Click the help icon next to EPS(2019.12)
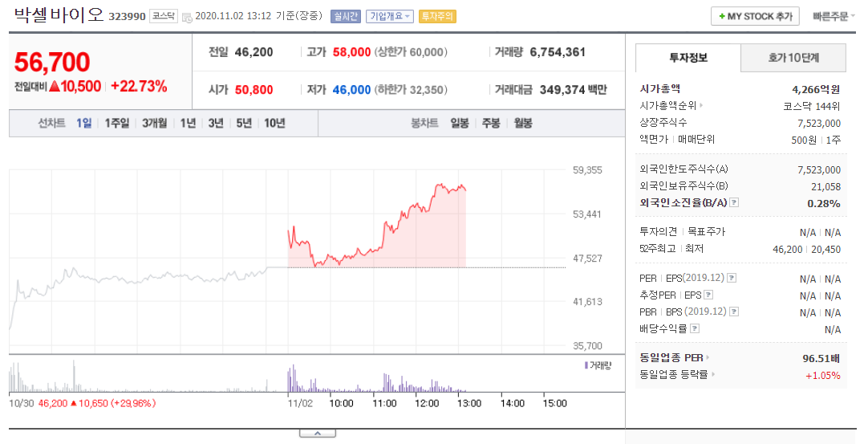Screen dimensions: 868x444 click(732, 278)
